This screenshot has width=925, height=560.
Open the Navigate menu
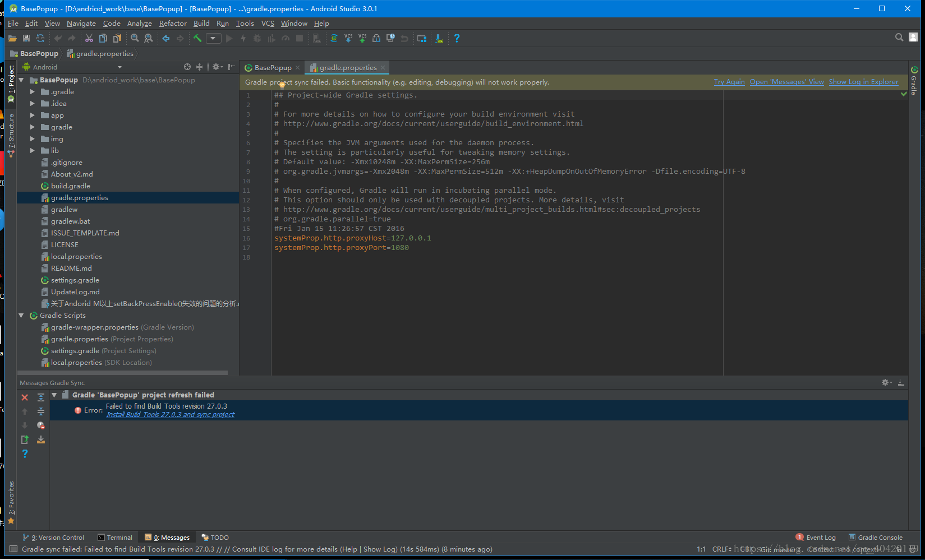coord(81,24)
